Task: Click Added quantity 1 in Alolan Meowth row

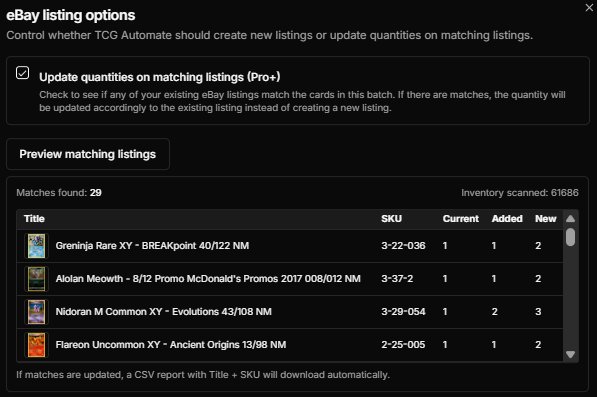Action: (494, 279)
